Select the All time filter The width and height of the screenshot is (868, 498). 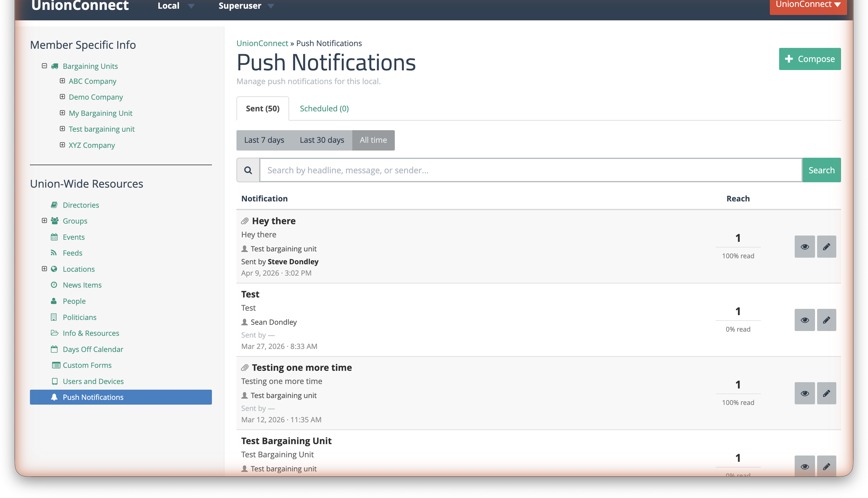click(373, 140)
